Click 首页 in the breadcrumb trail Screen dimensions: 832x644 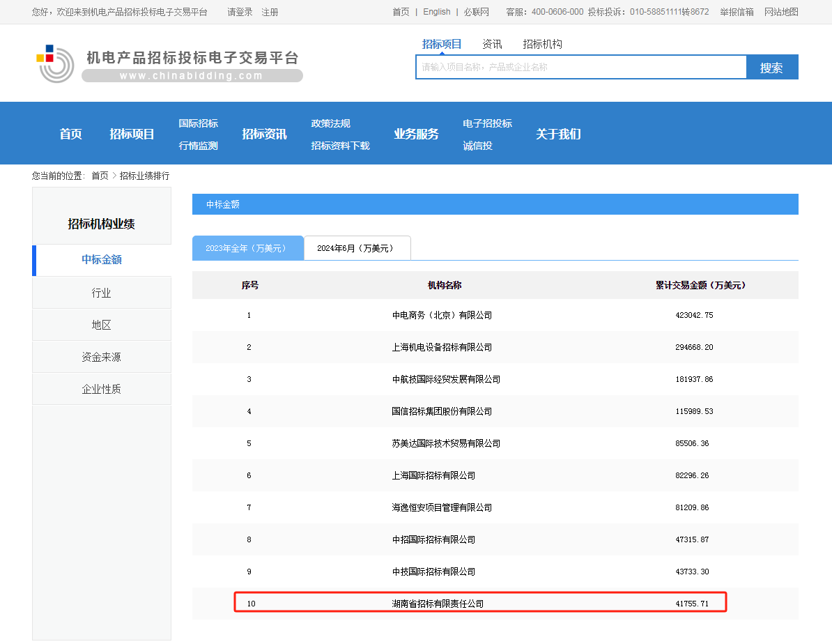coord(100,176)
